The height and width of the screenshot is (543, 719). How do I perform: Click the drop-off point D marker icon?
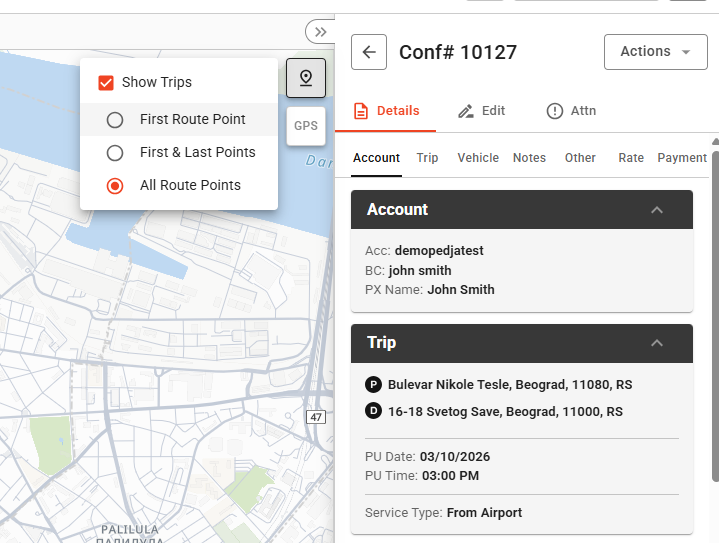[x=374, y=412]
